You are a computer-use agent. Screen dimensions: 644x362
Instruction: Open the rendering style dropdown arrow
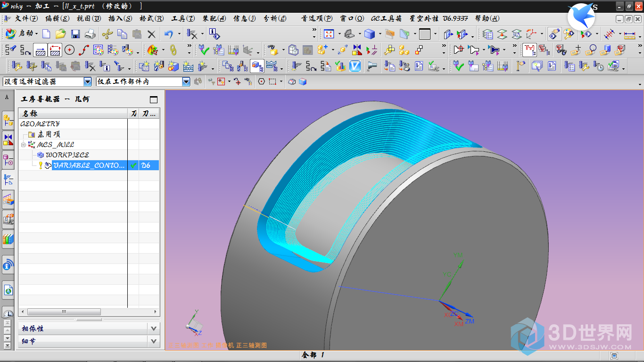[x=380, y=34]
